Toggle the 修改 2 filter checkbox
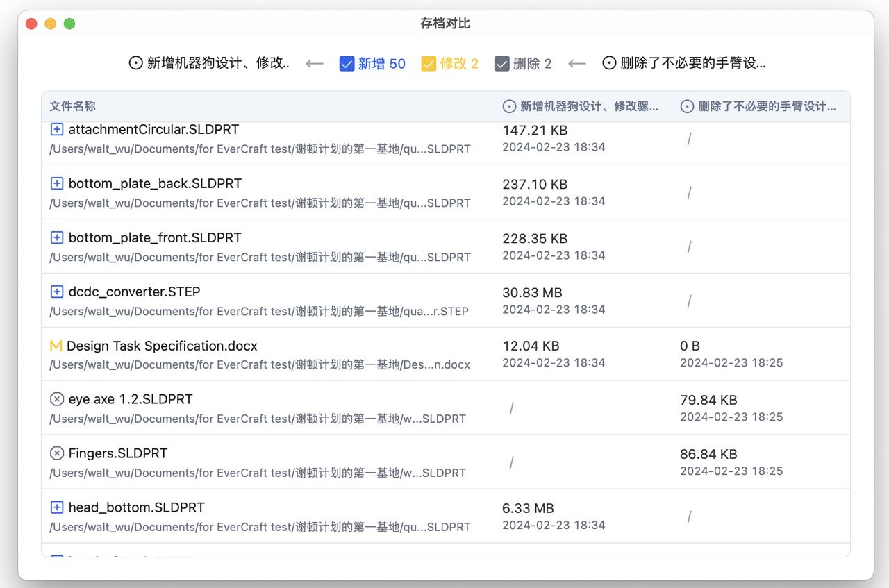The image size is (889, 588). 429,64
